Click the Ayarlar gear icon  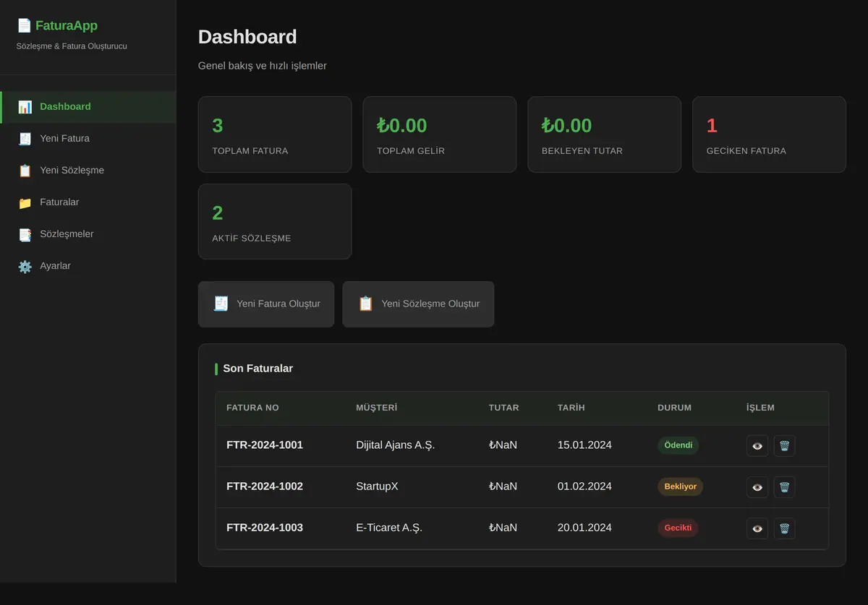pyautogui.click(x=25, y=266)
